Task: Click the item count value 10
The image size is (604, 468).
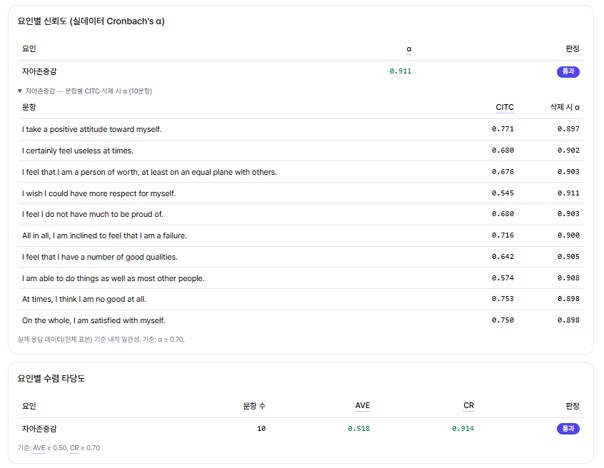Action: point(261,428)
